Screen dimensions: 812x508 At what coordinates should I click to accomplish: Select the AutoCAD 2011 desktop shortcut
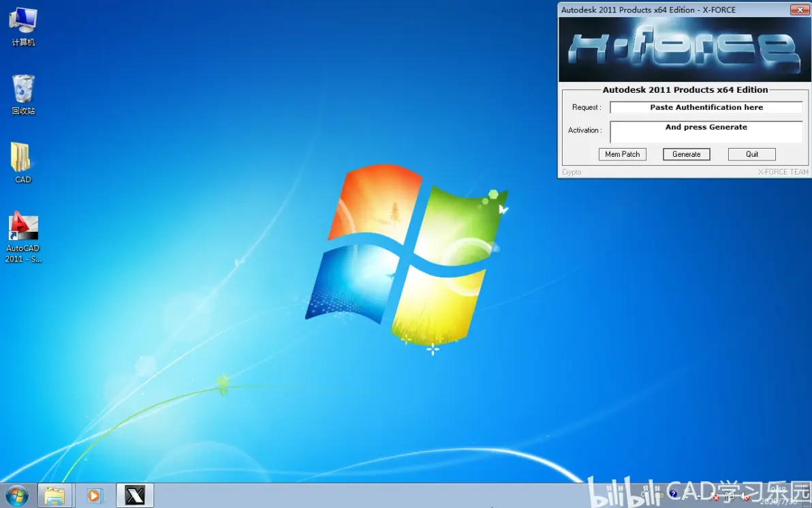tap(22, 237)
